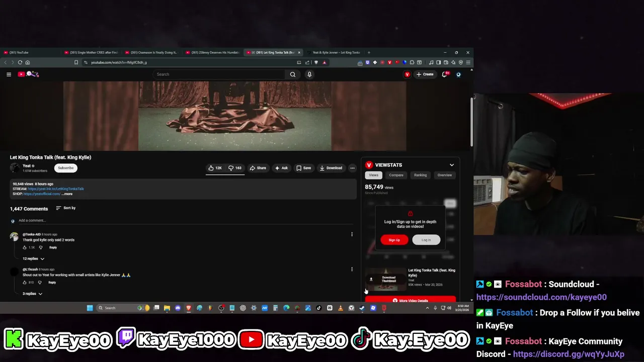Open the video's more actions ellipsis
644x362 pixels.
tap(352, 168)
